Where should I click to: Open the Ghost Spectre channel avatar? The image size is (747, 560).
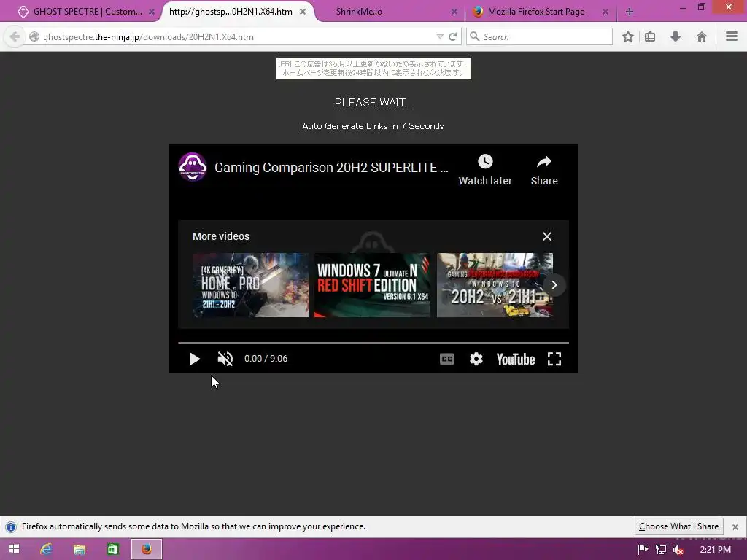[x=193, y=167]
